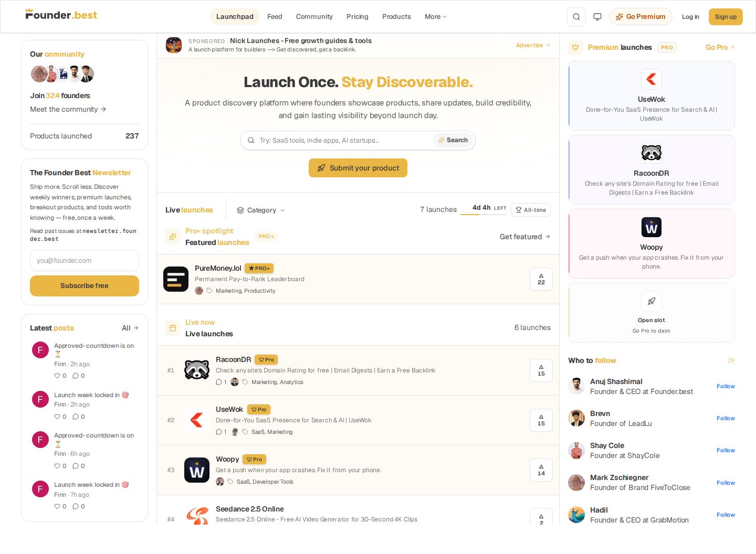Viewport: 756px width, 554px height.
Task: Click the premium crown icon
Action: click(x=575, y=47)
